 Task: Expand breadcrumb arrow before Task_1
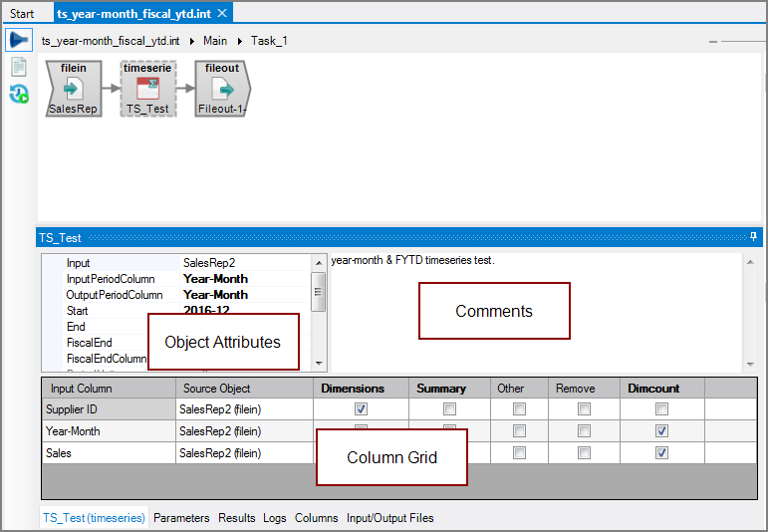(239, 41)
